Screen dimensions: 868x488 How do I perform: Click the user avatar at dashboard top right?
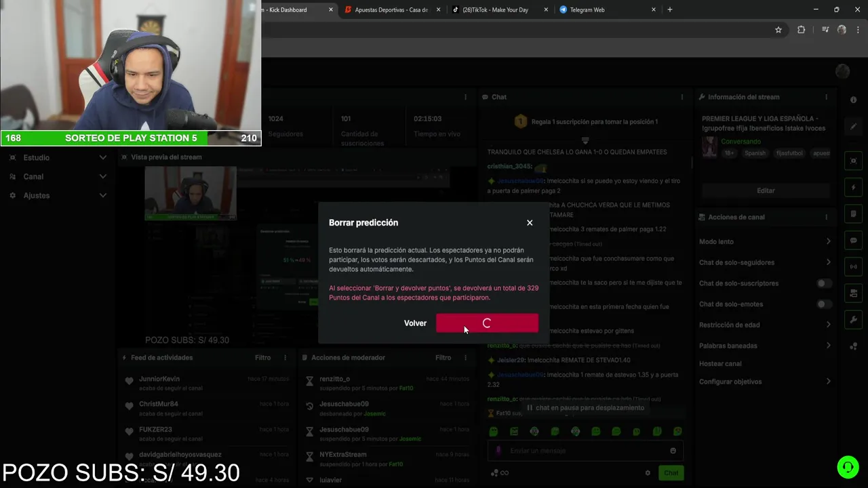tap(843, 71)
